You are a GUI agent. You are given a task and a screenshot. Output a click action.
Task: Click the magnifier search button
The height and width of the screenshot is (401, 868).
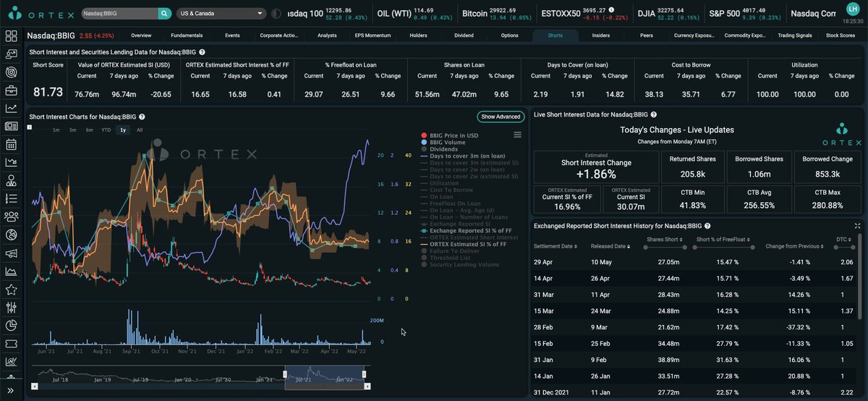pos(165,13)
